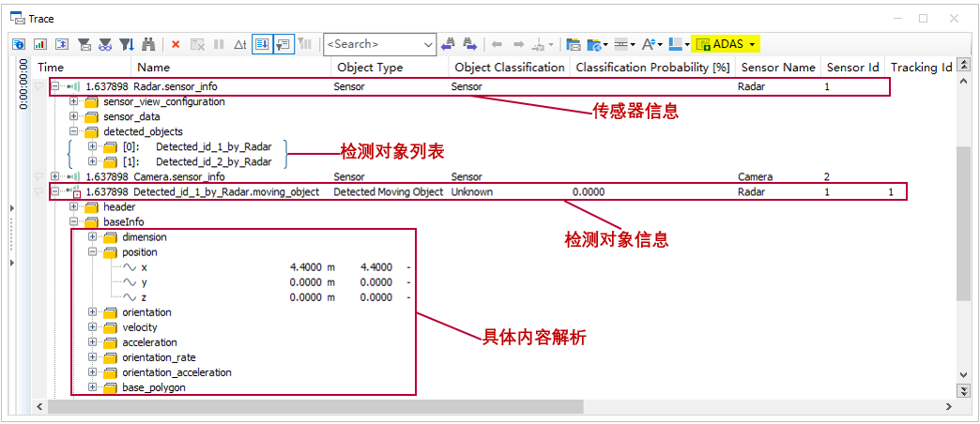Click the folder icon beside sensor_data
The width and height of the screenshot is (980, 424).
pyautogui.click(x=92, y=116)
